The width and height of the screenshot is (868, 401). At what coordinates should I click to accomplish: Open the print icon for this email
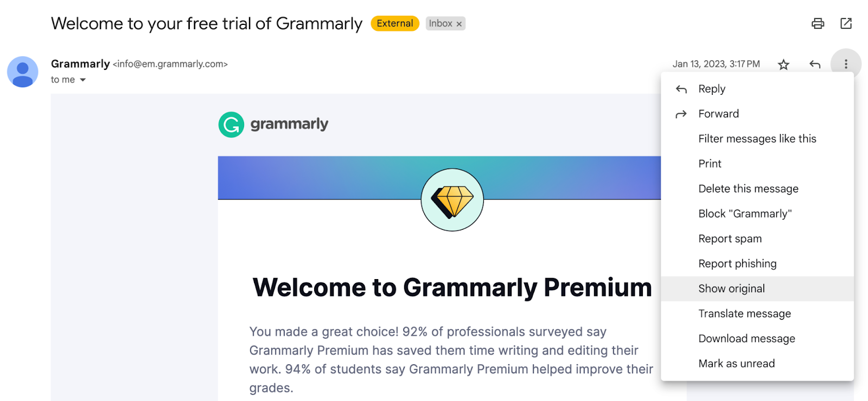(x=818, y=23)
